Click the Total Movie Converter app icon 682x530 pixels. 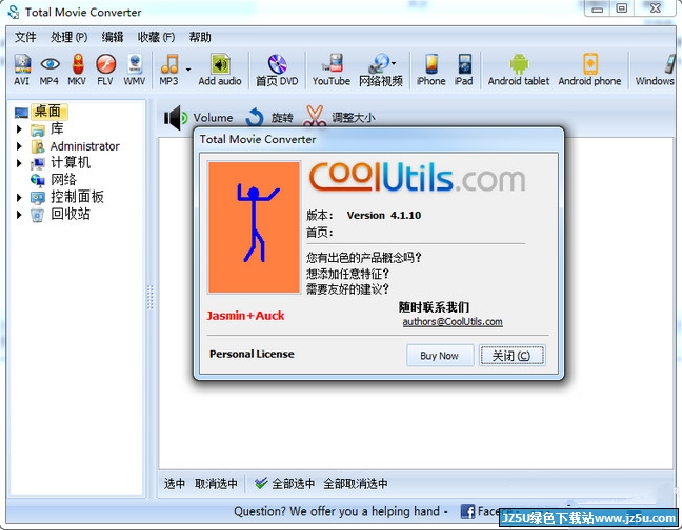[x=13, y=12]
